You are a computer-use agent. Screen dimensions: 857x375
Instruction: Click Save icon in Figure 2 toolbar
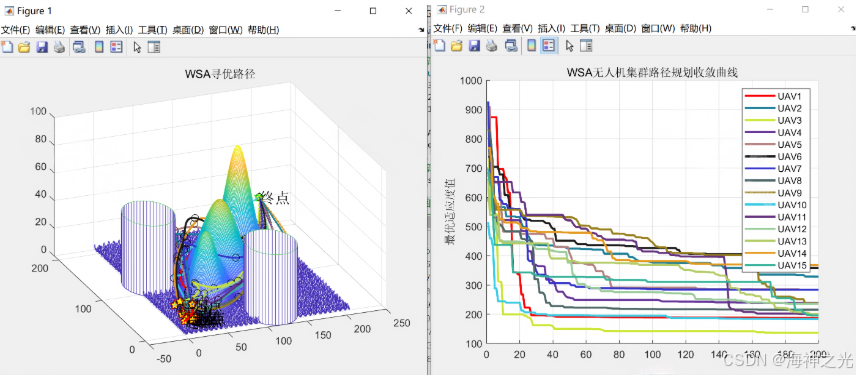point(474,46)
